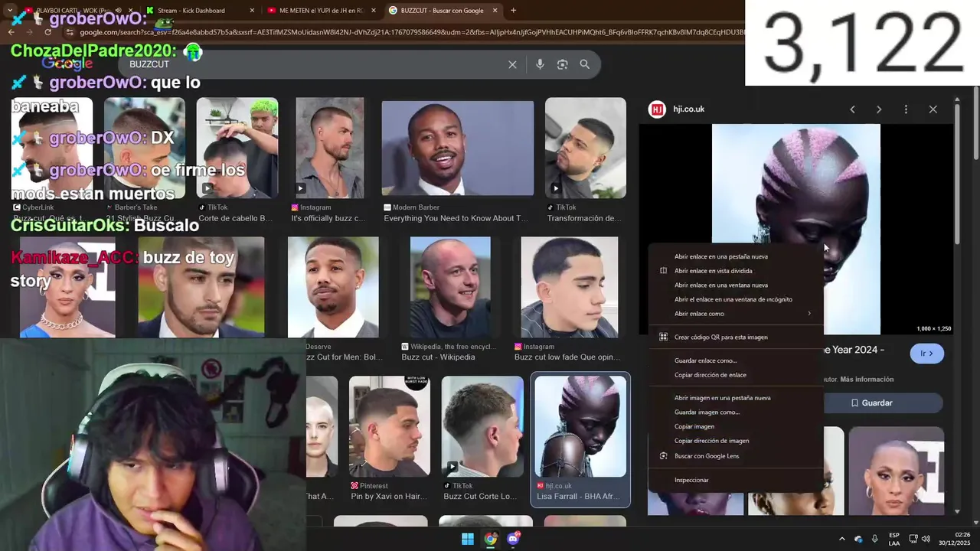Image resolution: width=980 pixels, height=551 pixels.
Task: Open 'Buzz Cut Corte Lo...' TikTok thumbnail
Action: [482, 426]
